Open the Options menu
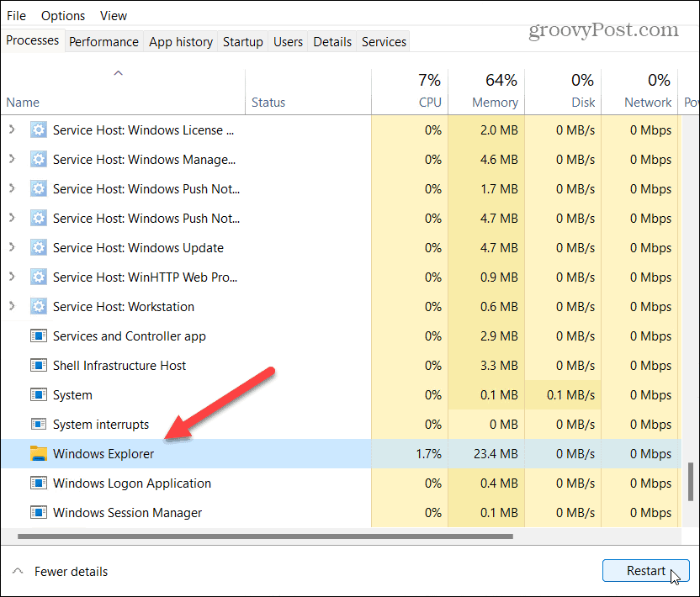The height and width of the screenshot is (597, 700). point(63,16)
